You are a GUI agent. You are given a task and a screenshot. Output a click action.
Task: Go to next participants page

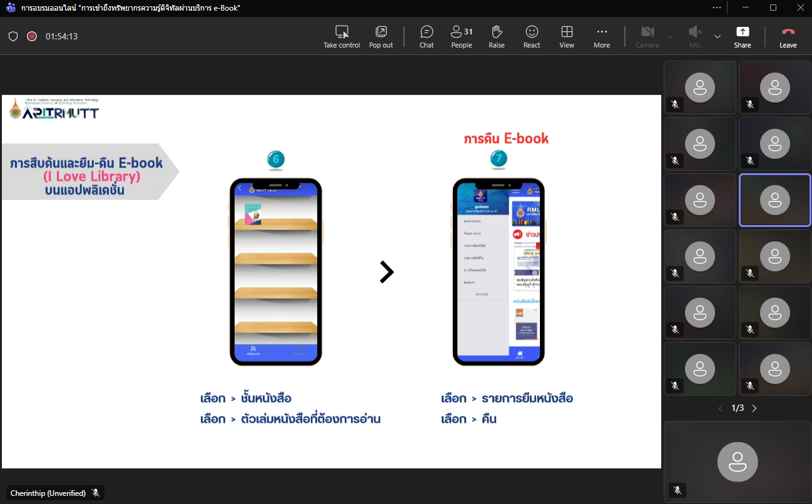point(754,408)
